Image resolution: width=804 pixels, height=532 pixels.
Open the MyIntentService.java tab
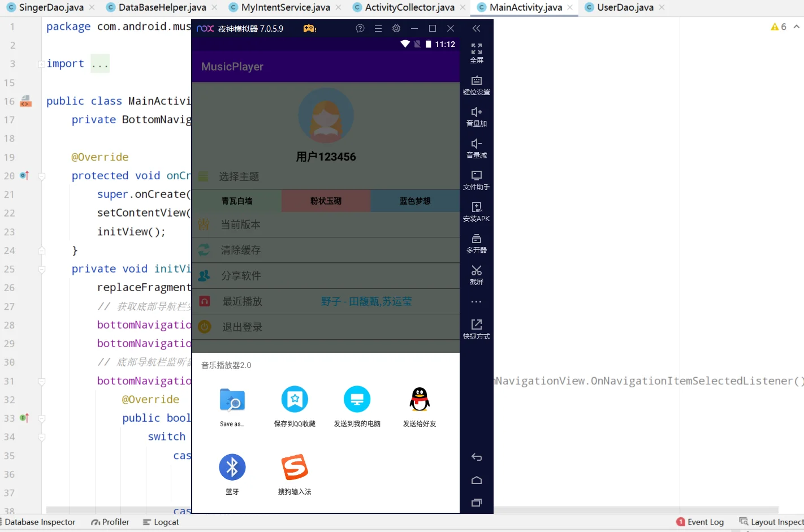(285, 7)
